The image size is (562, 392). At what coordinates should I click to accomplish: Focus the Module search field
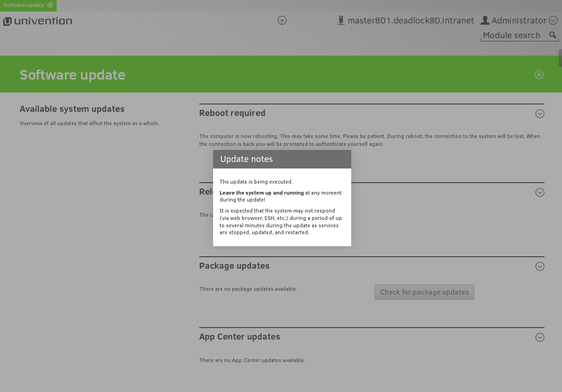513,35
